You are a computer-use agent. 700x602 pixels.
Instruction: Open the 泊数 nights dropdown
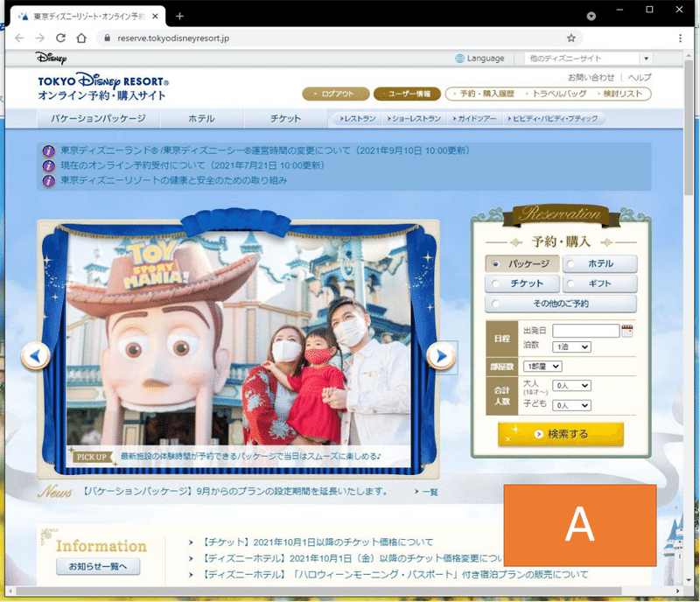click(570, 346)
